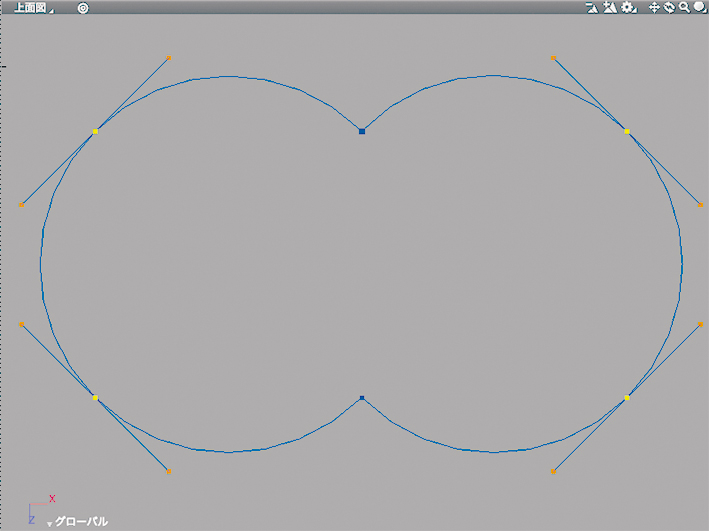Select the blue anchor point at top center notch
Viewport: 709px width, 531px height.
click(362, 132)
